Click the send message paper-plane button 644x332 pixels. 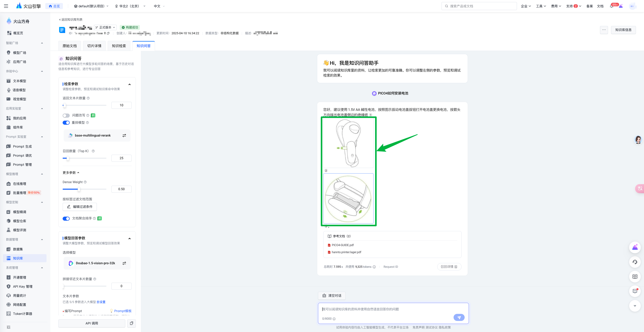click(x=459, y=317)
